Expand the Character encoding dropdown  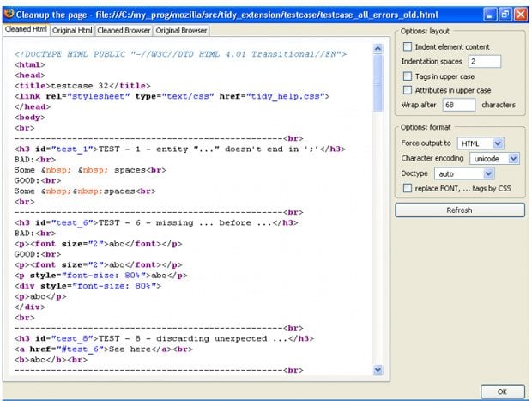click(x=513, y=158)
